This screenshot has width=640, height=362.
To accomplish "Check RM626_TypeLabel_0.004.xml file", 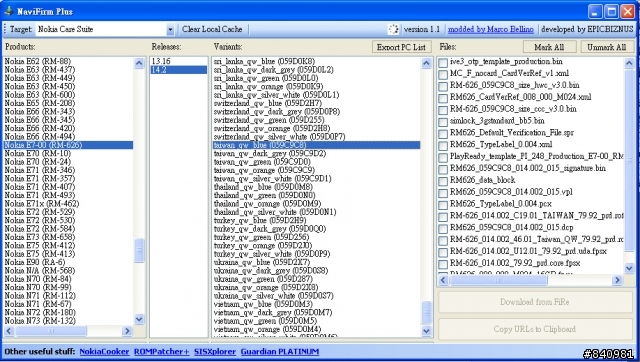I will coord(443,146).
